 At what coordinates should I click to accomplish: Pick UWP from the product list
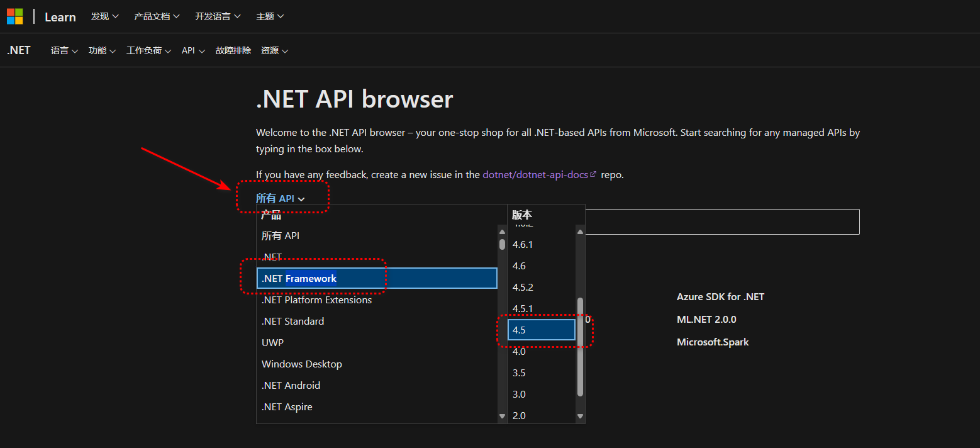377,343
